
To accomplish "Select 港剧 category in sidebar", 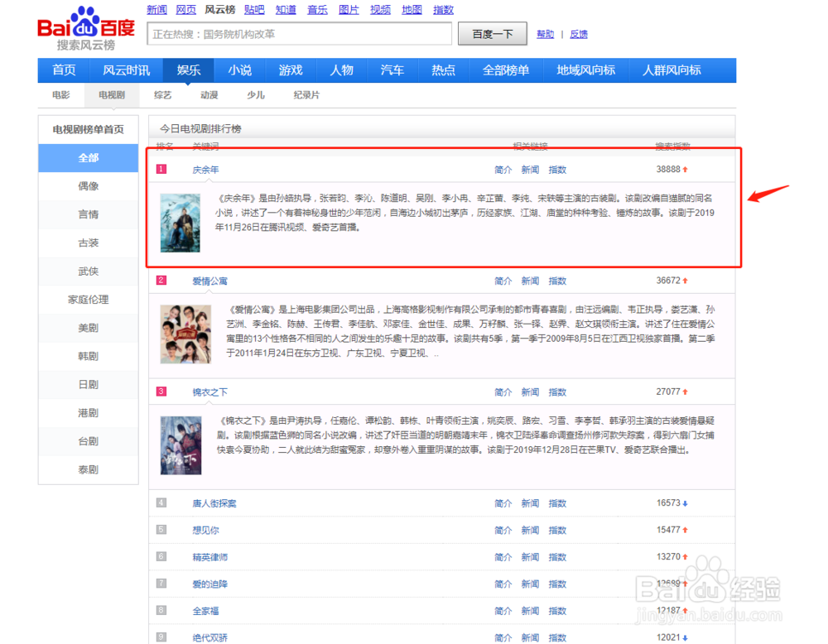I will tap(89, 413).
